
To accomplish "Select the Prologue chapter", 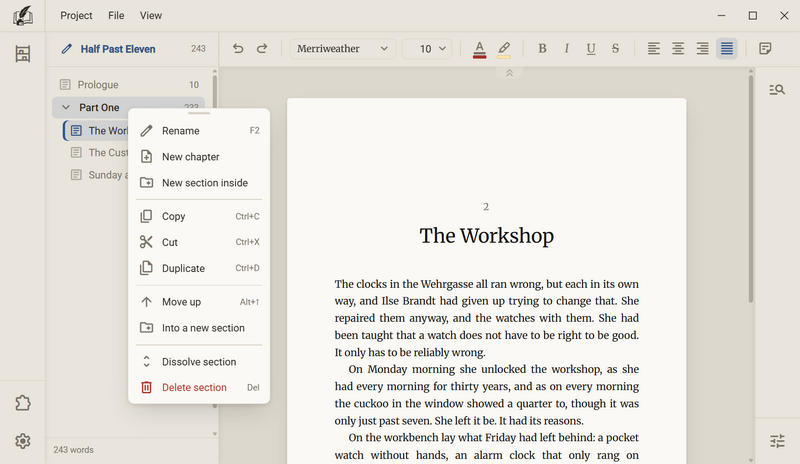I will pyautogui.click(x=129, y=85).
